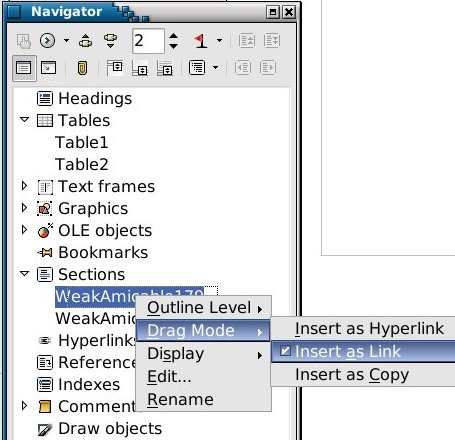Viewport: 455px width, 440px height.
Task: Click the red flag Drag Mode icon
Action: [201, 41]
